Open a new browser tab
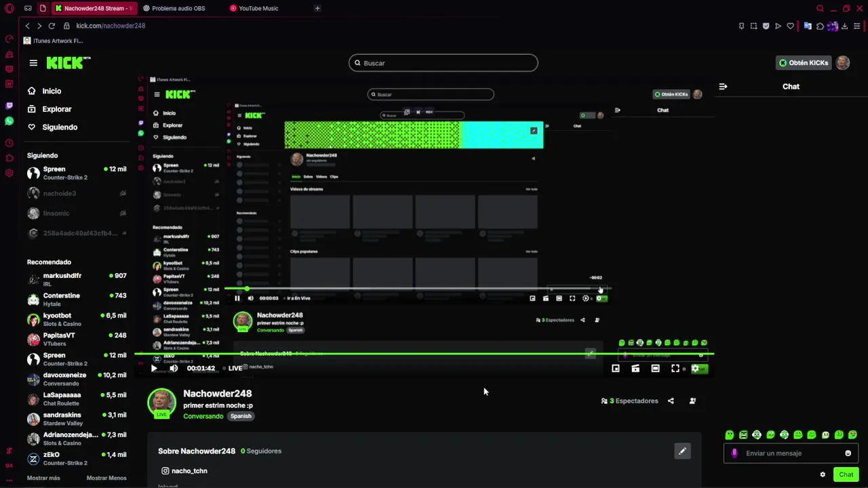Screen dimensions: 868x488 pyautogui.click(x=317, y=8)
